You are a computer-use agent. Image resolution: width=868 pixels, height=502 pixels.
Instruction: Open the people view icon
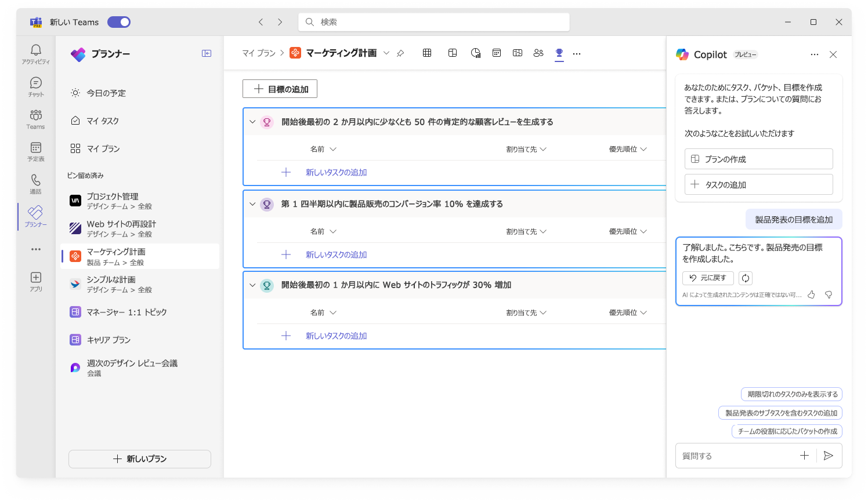538,53
